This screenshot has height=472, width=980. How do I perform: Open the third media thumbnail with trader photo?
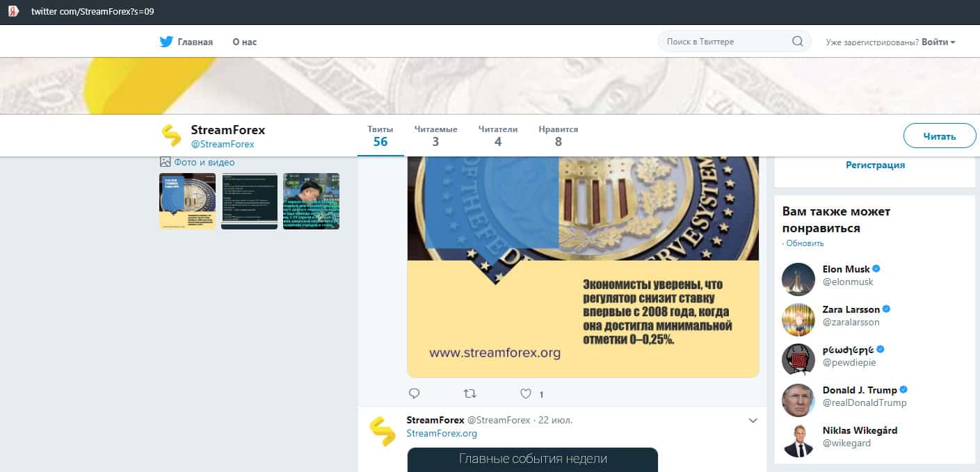pos(312,201)
